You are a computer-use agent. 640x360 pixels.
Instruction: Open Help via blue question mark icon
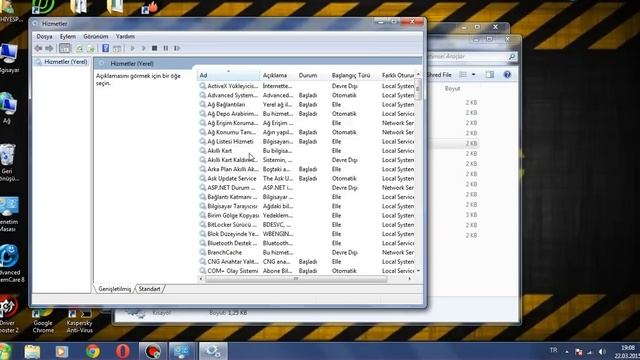tap(105, 48)
